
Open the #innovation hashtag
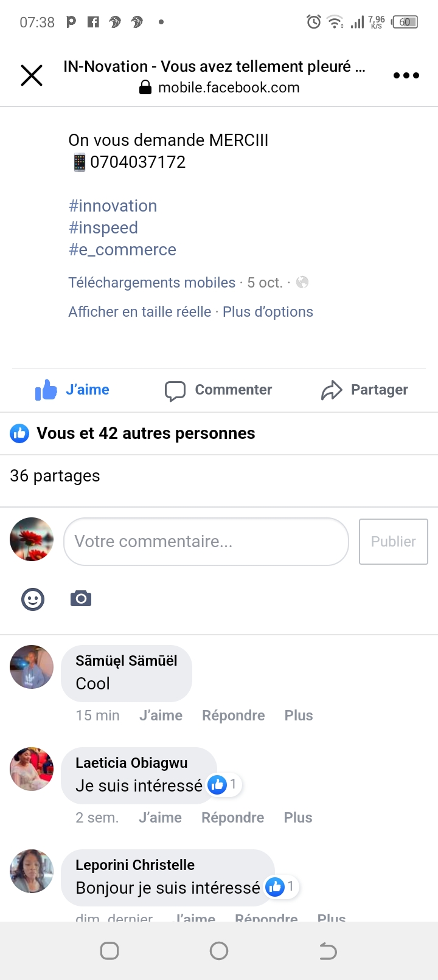113,206
